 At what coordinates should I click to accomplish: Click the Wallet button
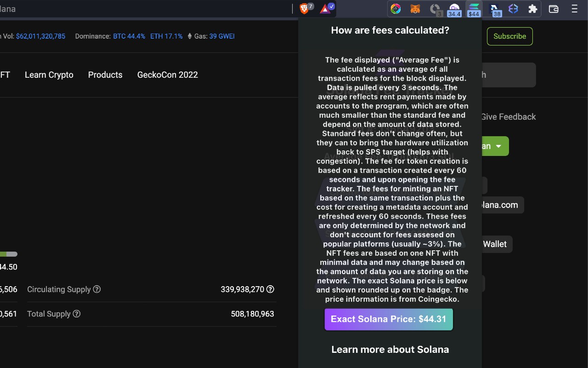point(496,244)
